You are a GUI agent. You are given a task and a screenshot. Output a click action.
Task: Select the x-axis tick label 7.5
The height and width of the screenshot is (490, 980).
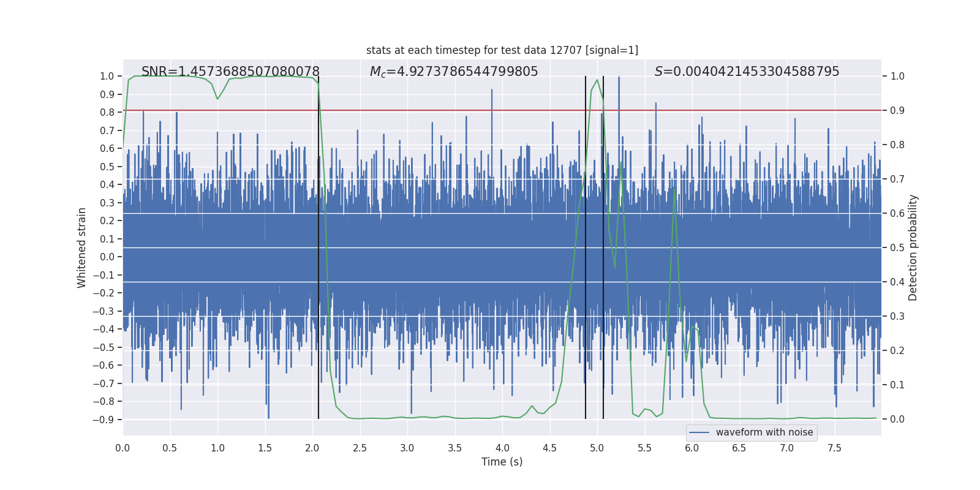[834, 448]
